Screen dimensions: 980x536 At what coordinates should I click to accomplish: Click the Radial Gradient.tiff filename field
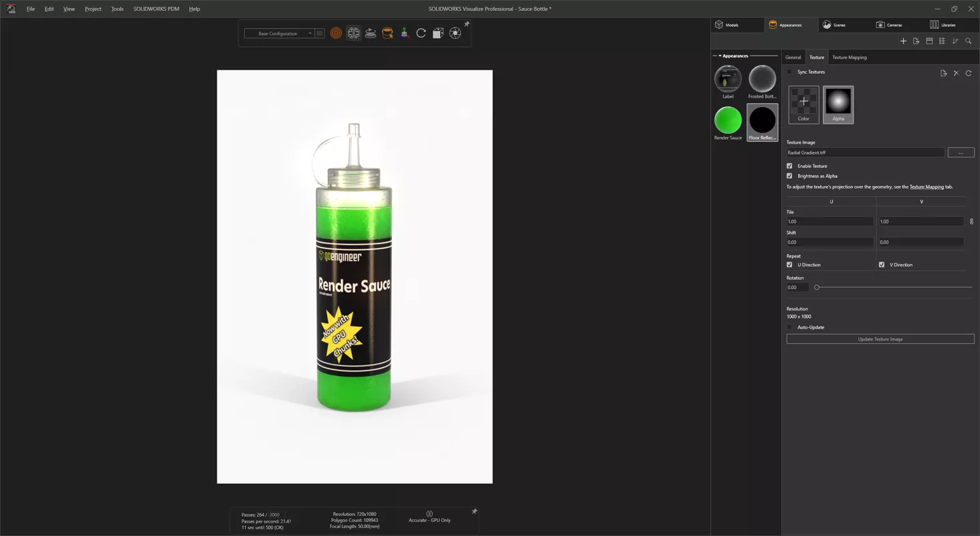pyautogui.click(x=865, y=153)
